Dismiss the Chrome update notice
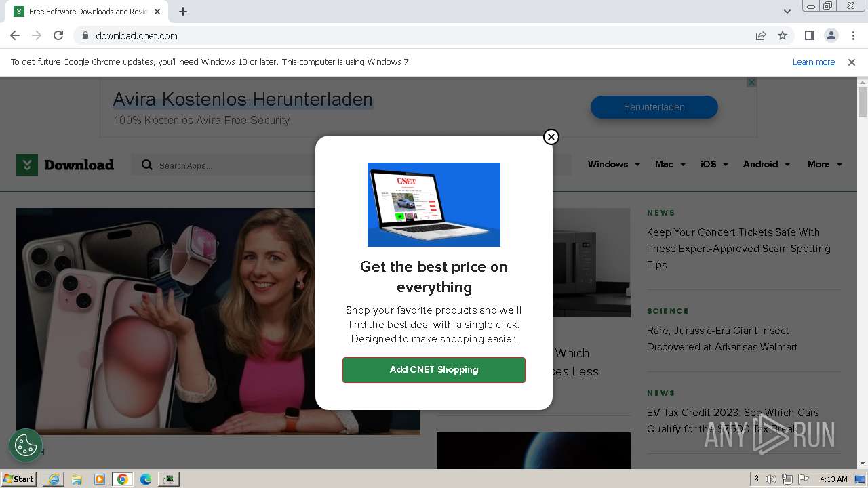This screenshot has height=488, width=868. coord(852,62)
